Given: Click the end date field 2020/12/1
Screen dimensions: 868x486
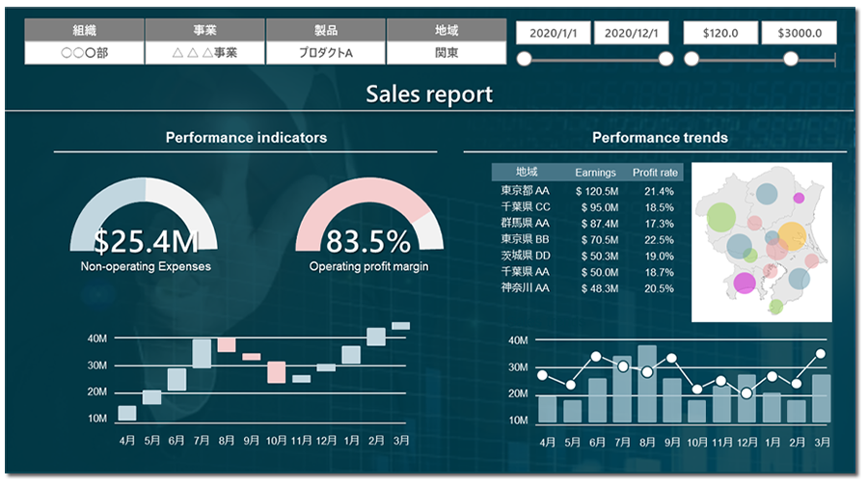Looking at the screenshot, I should 632,33.
